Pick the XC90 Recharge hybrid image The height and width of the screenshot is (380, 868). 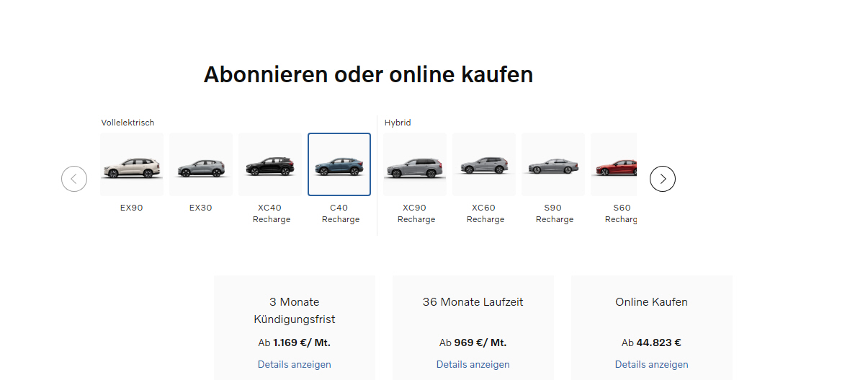point(415,164)
